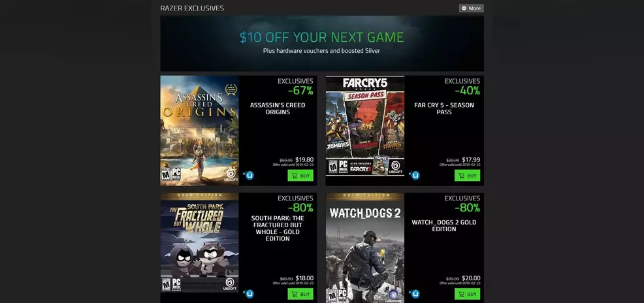Open South Park: The Fractured But Whole title link

278,229
